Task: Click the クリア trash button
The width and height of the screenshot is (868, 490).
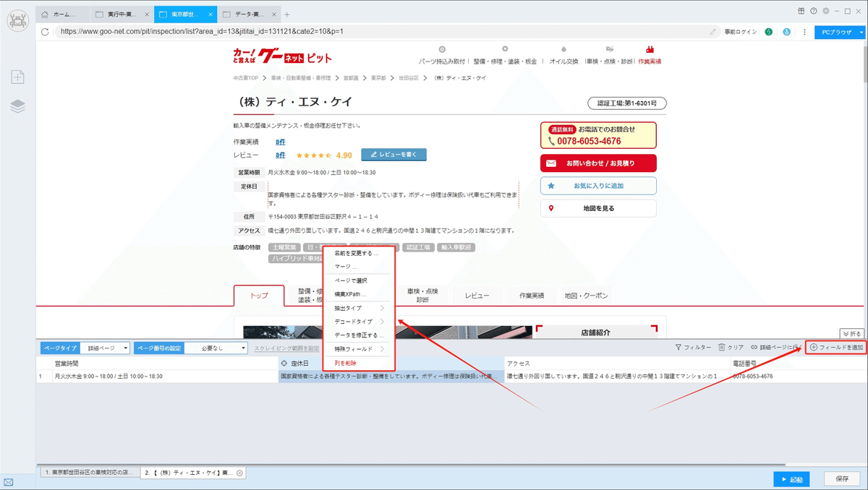Action: coord(731,348)
